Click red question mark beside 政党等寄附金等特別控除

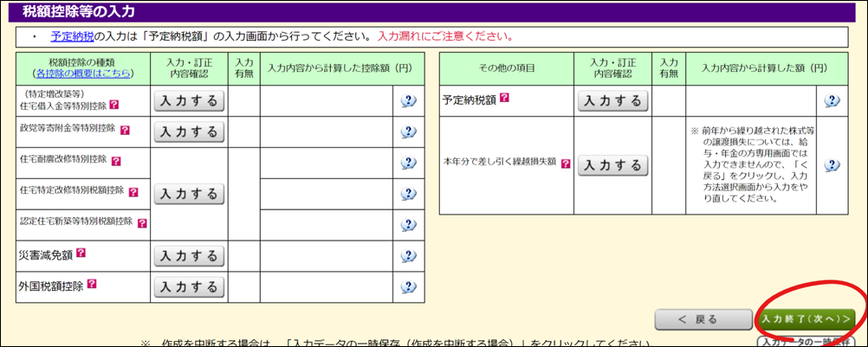point(125,131)
